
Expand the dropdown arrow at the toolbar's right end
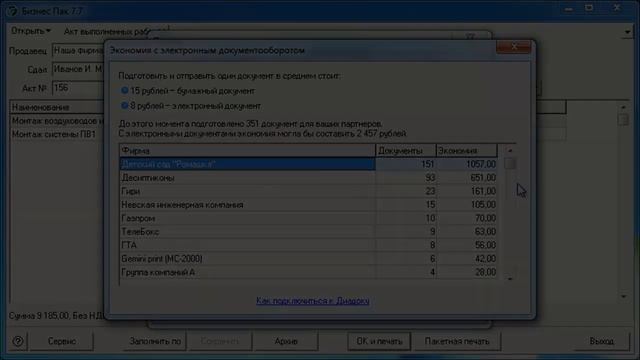pos(627,31)
